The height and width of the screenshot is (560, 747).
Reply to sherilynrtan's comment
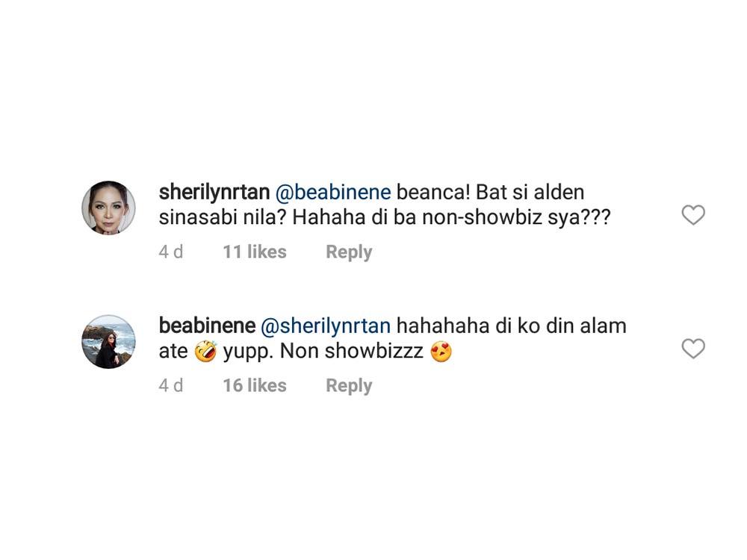pos(349,252)
